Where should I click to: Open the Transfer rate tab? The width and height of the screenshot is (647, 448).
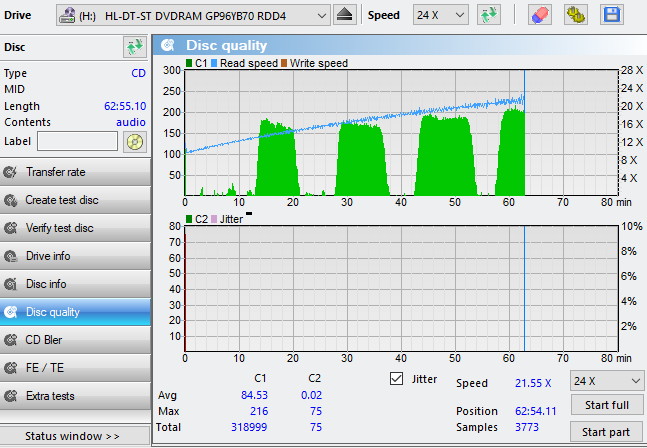point(75,172)
